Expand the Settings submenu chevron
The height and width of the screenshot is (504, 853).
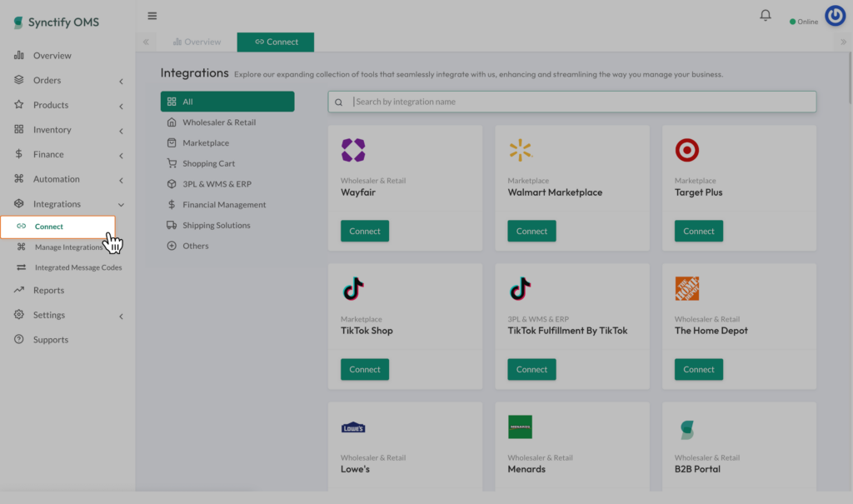click(121, 317)
